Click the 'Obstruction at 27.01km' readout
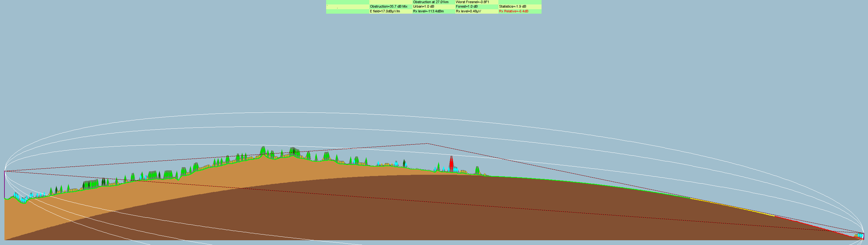Image resolution: width=868 pixels, height=245 pixels. pos(431,2)
